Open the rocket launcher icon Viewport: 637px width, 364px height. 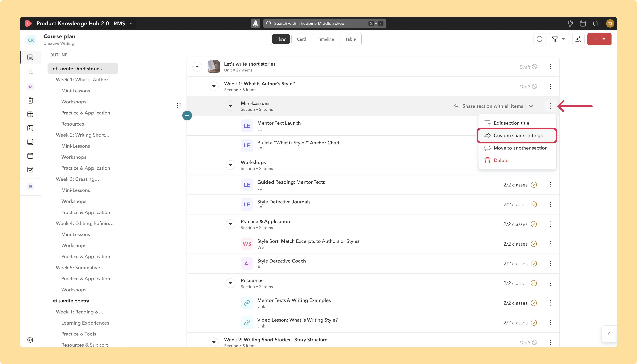[255, 24]
